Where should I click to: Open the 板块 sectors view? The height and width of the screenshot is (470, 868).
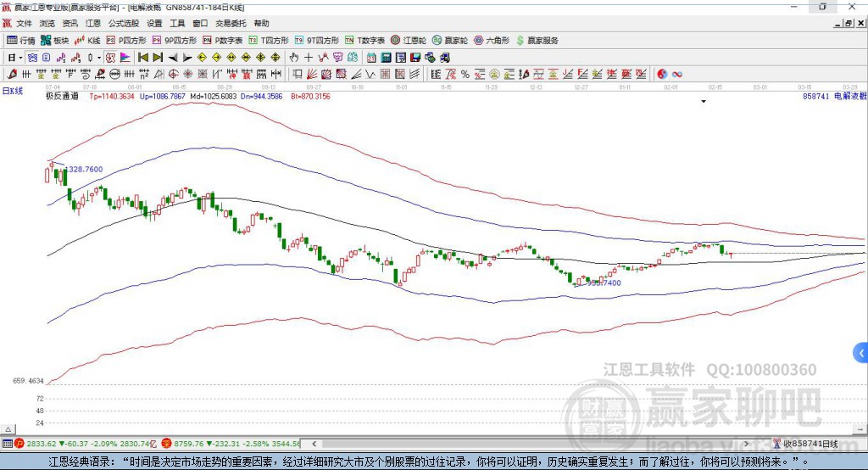54,41
